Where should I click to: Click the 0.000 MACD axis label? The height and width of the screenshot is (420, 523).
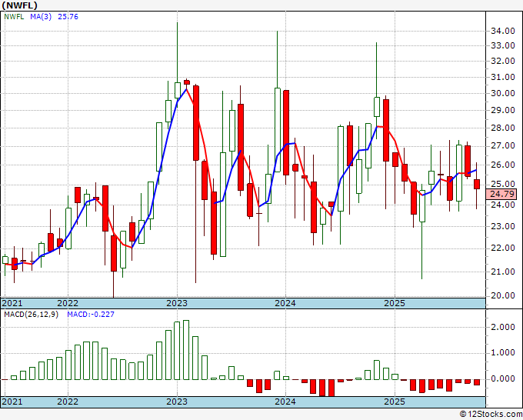tap(503, 379)
